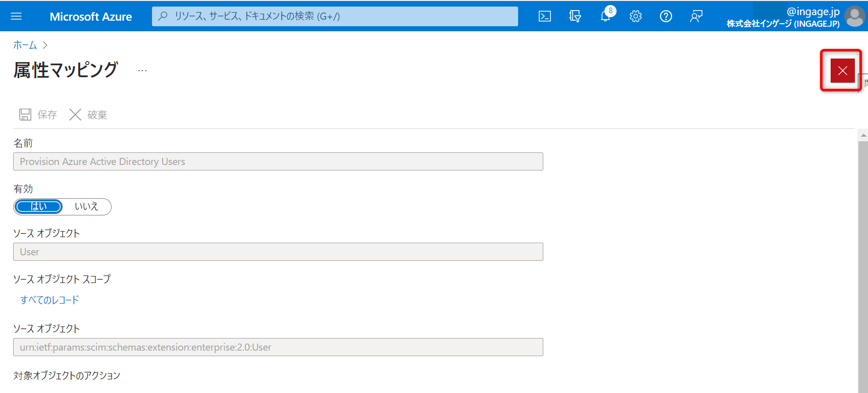
Task: Open the Help question mark icon
Action: pos(666,16)
